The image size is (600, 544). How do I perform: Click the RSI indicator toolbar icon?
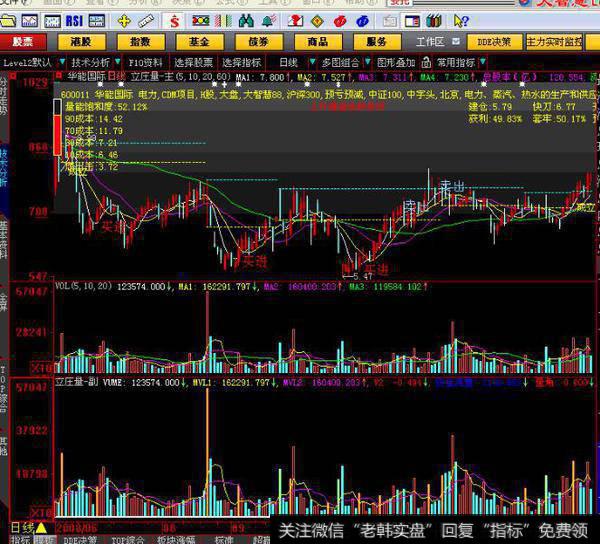pos(75,20)
